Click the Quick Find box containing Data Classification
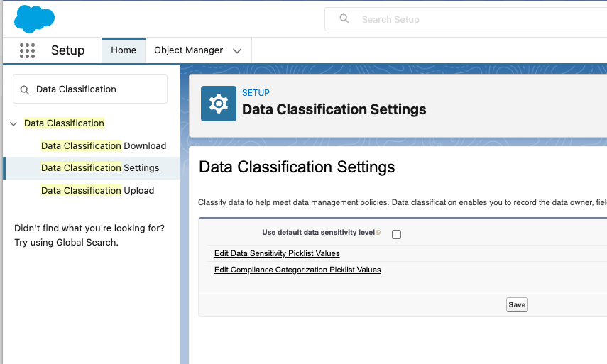 point(90,89)
